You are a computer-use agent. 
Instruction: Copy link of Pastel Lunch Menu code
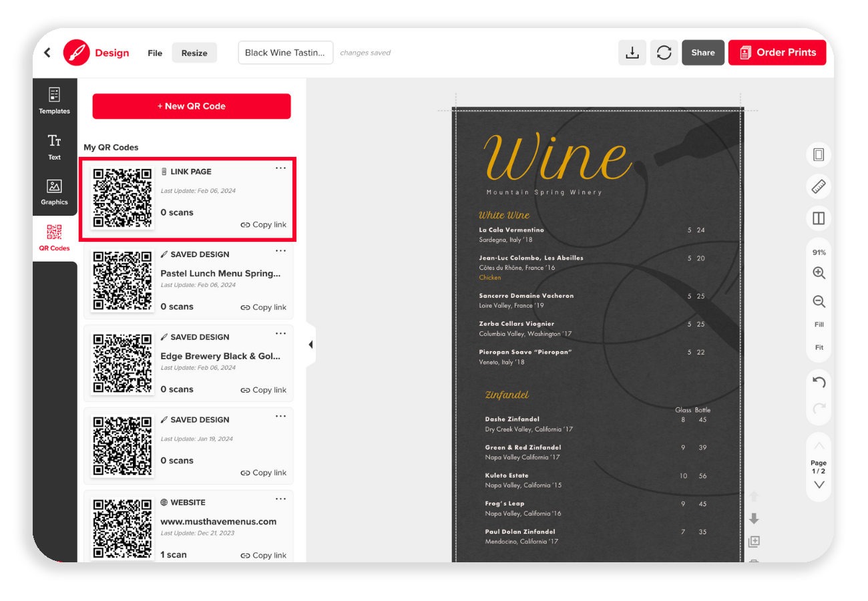pos(264,308)
